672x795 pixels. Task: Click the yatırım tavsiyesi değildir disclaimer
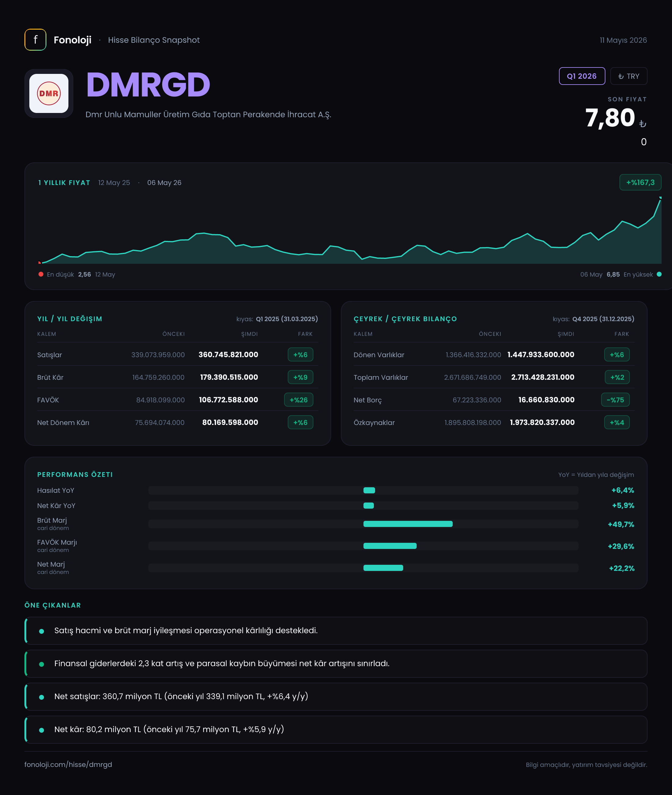point(586,764)
